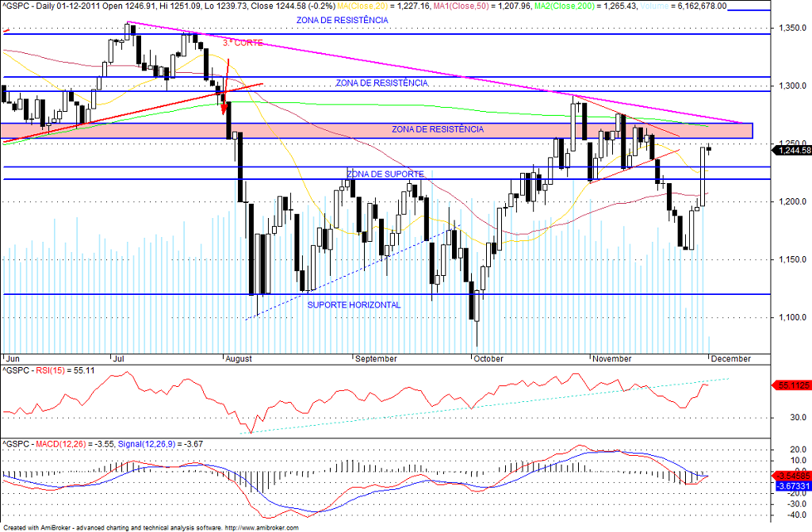Image resolution: width=812 pixels, height=532 pixels.
Task: Click "ZONA DE RESISTÊNCIA" inside the pink band
Action: click(438, 129)
